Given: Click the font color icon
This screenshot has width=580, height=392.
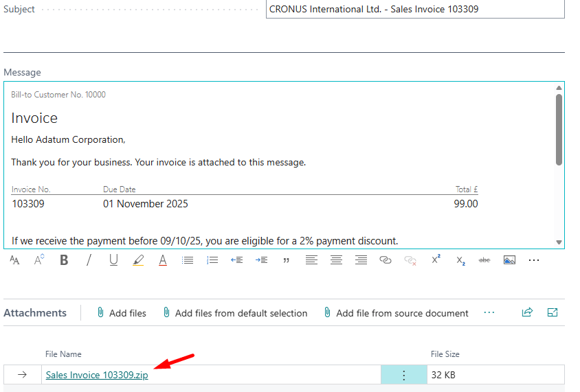Looking at the screenshot, I should [x=163, y=260].
